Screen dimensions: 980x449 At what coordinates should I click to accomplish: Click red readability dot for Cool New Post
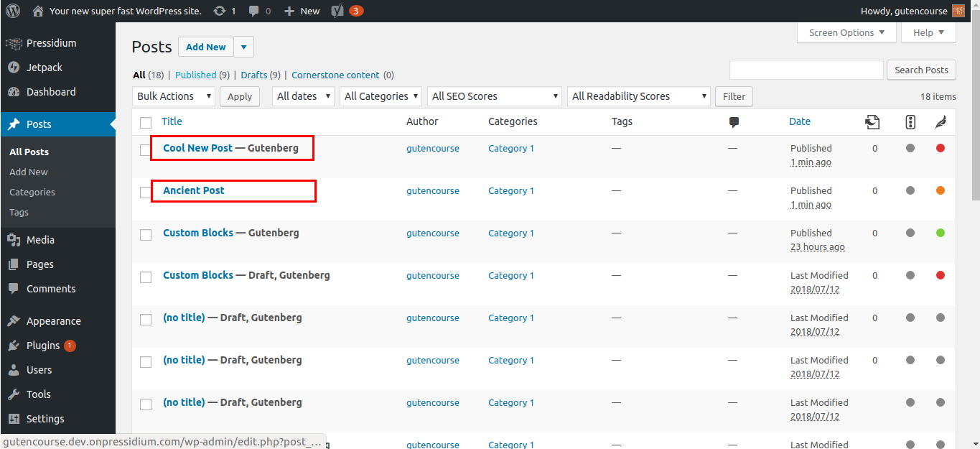[x=941, y=148]
